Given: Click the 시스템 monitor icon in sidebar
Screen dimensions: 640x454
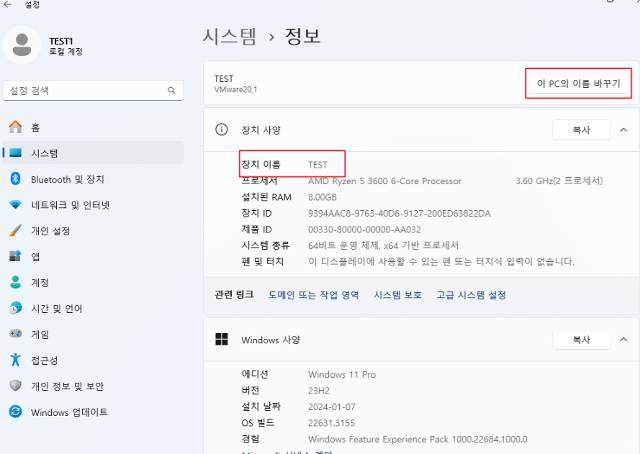Looking at the screenshot, I should [x=16, y=153].
